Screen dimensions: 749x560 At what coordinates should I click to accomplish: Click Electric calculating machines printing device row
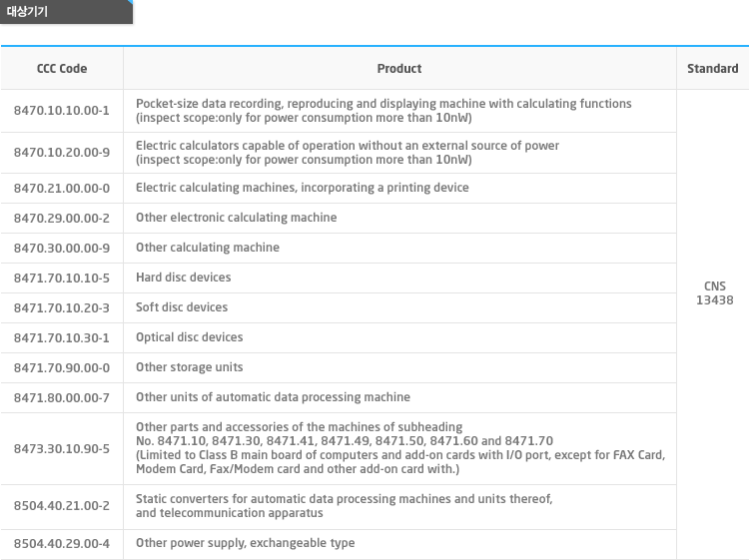coord(339,188)
